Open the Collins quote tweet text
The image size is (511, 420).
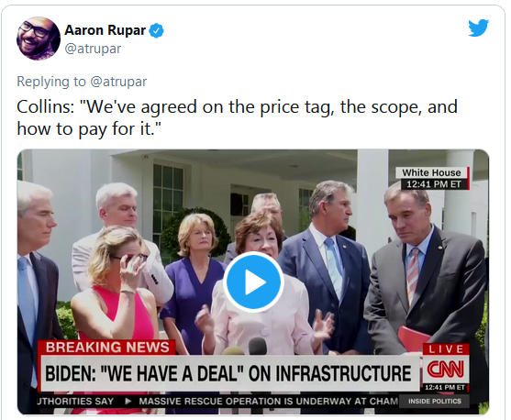pos(237,117)
